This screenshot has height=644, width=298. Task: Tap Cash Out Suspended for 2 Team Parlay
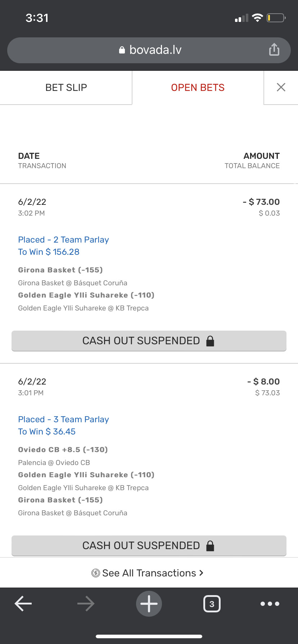coord(149,341)
